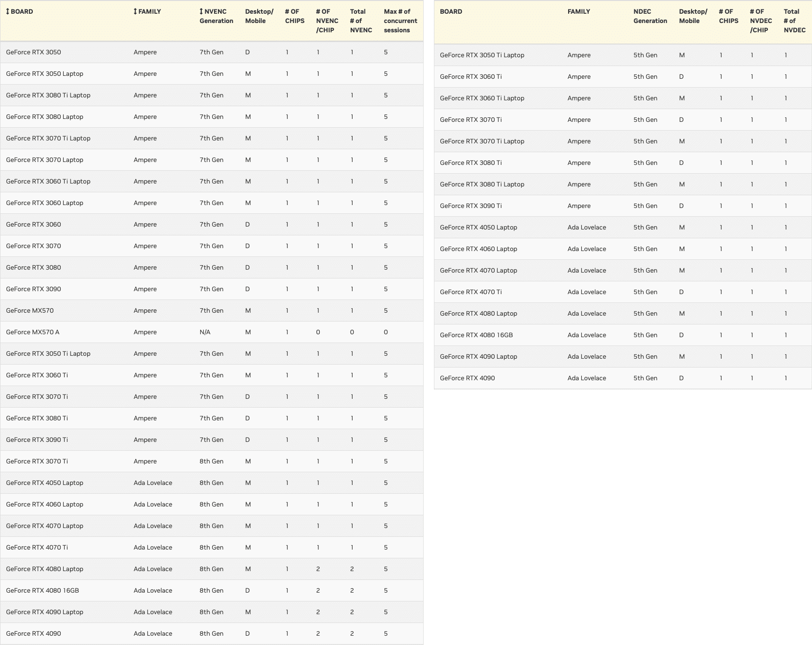Click the GeForce MX570 row
The image size is (812, 645).
212,311
